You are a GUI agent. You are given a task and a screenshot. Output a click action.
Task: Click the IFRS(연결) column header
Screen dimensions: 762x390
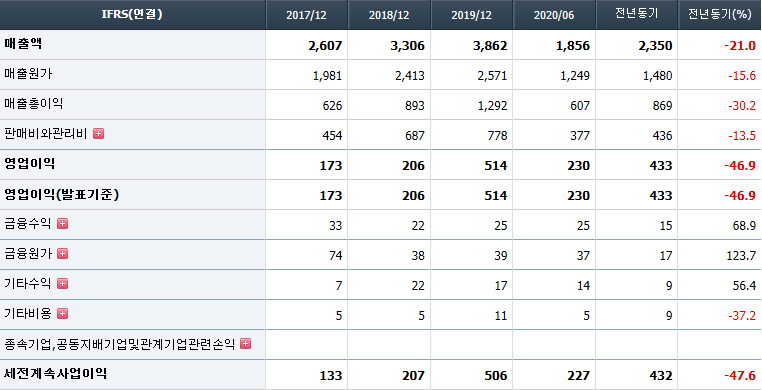(x=133, y=15)
